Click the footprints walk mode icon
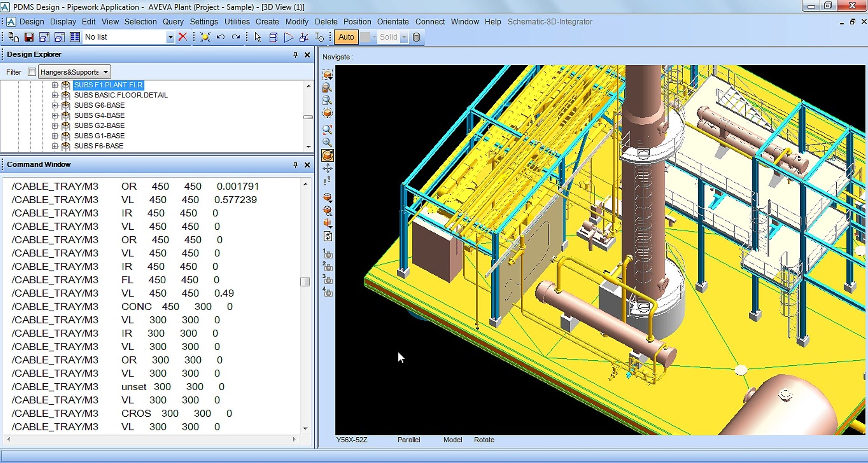Screen dimensions: 868x463 (x=327, y=181)
